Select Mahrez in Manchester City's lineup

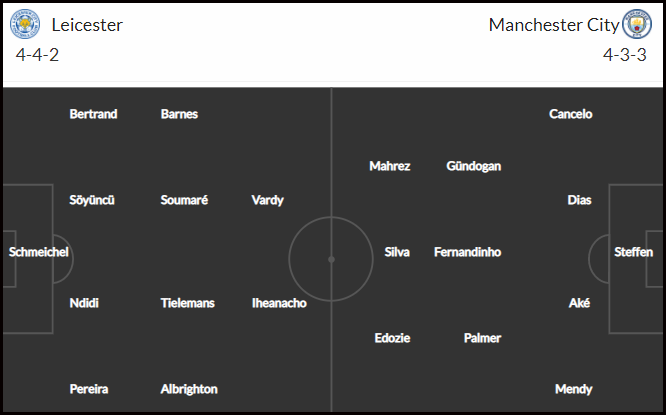(x=389, y=166)
